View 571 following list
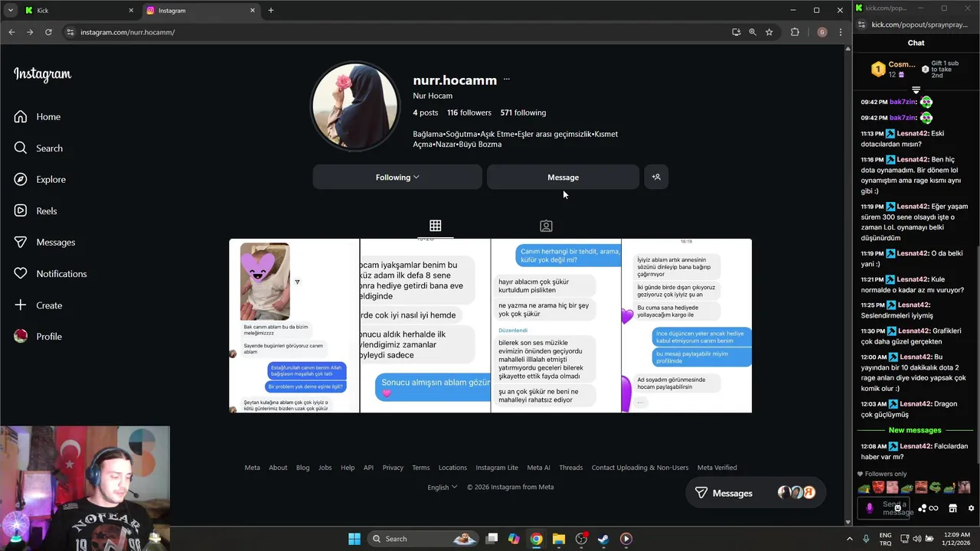This screenshot has height=551, width=980. [x=523, y=112]
